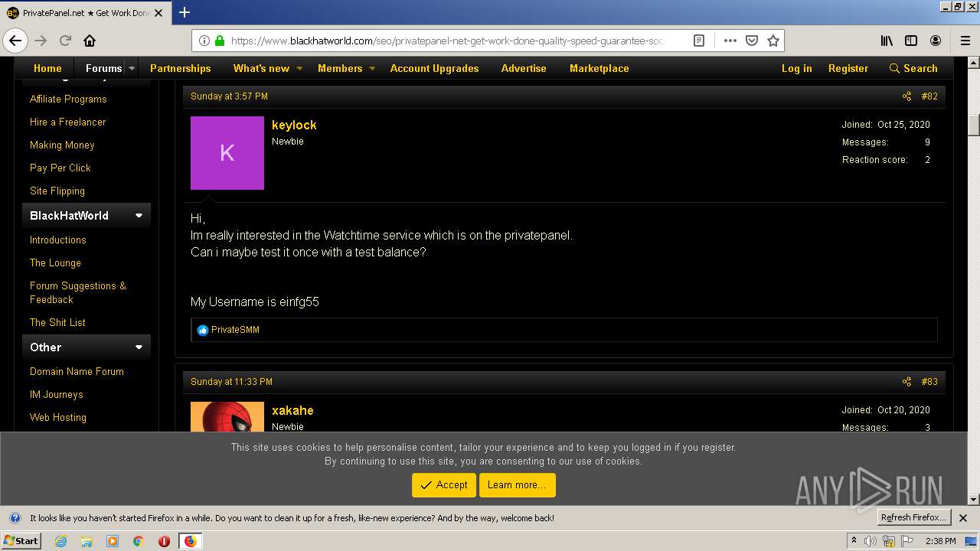Open Windows Media Player from the taskbar
Viewport: 980px width, 551px height.
point(113,541)
